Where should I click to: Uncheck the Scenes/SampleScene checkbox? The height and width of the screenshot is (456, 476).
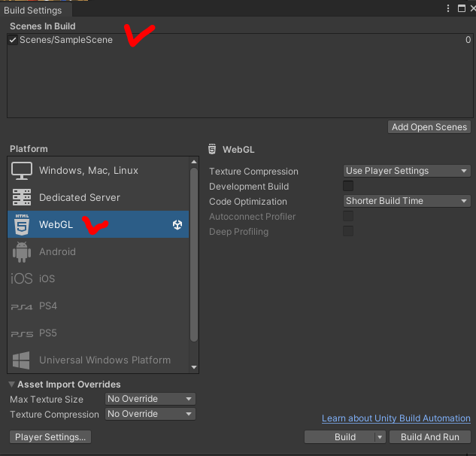click(13, 40)
